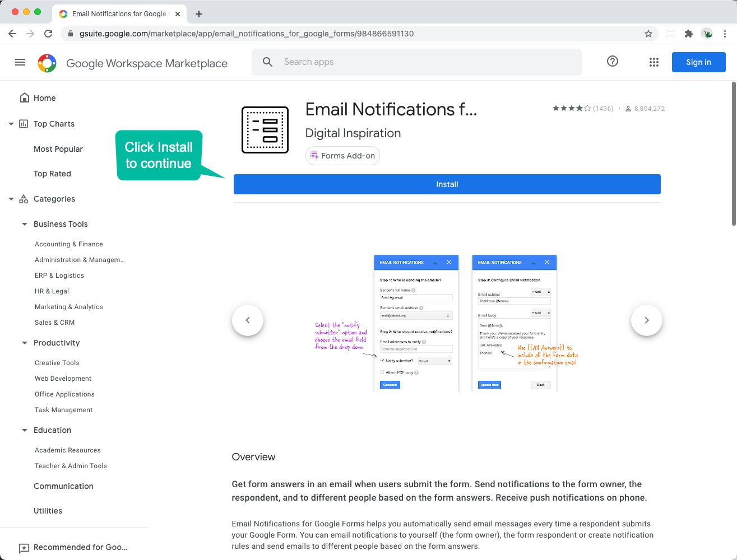
Task: Open the Communication category
Action: pyautogui.click(x=63, y=486)
